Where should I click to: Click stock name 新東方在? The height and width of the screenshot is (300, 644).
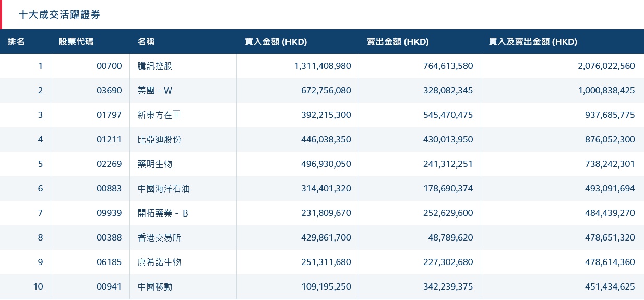click(159, 115)
